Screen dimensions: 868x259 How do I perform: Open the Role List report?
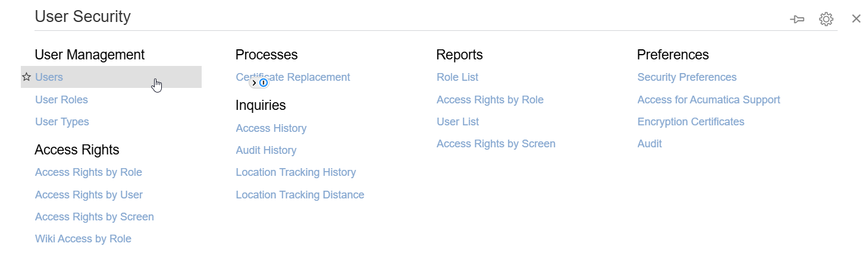(x=457, y=77)
